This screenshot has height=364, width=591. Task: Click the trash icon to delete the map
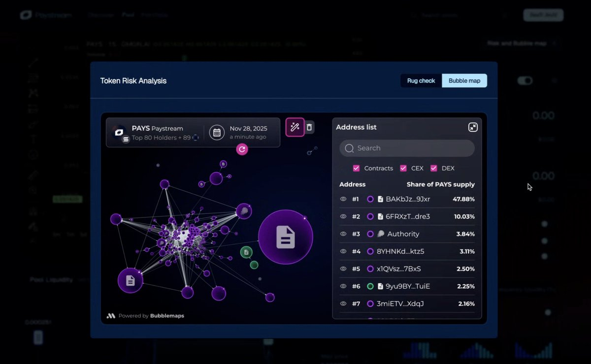coord(310,127)
